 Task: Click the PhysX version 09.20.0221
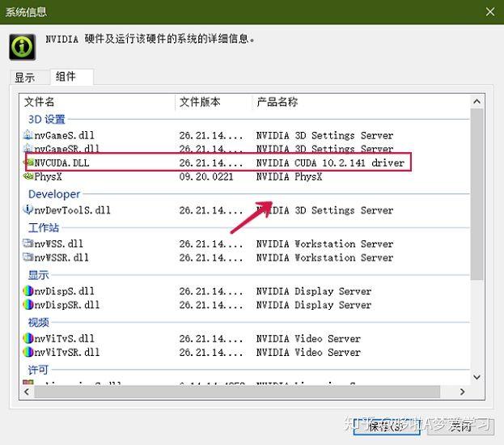pos(206,176)
